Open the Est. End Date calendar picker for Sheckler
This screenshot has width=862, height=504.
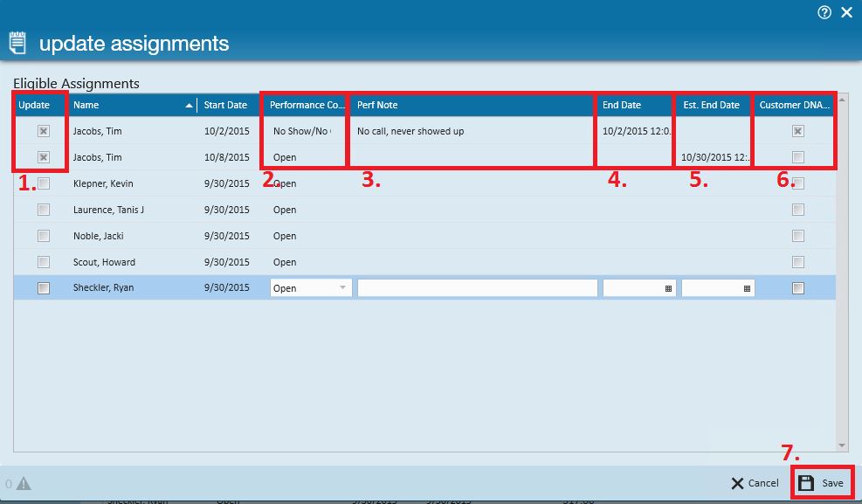pyautogui.click(x=747, y=288)
